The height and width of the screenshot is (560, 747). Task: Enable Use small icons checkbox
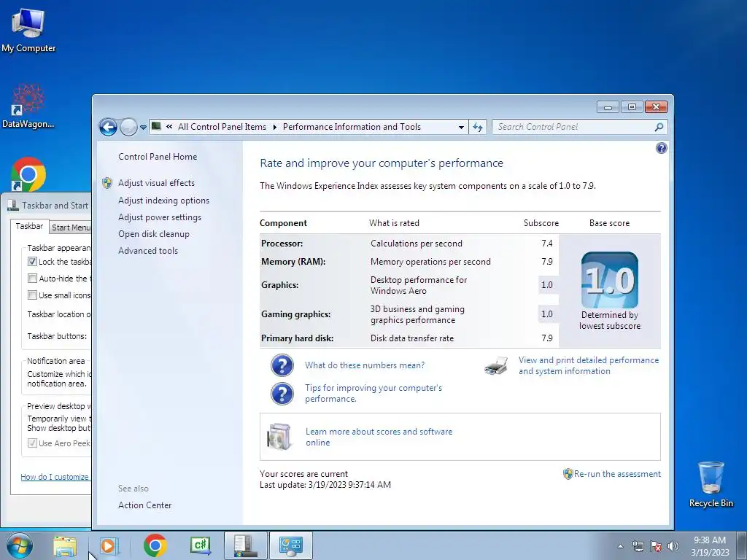coord(32,295)
